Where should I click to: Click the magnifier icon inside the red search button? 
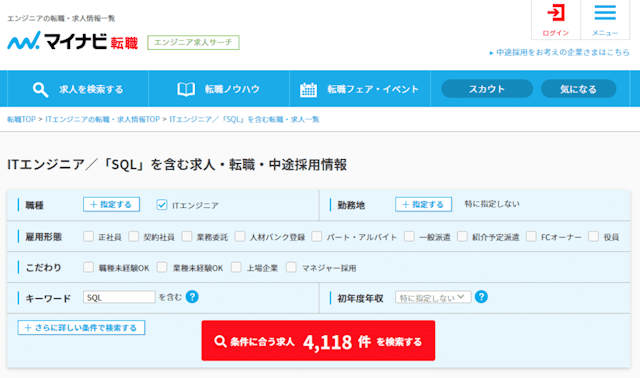tap(220, 341)
